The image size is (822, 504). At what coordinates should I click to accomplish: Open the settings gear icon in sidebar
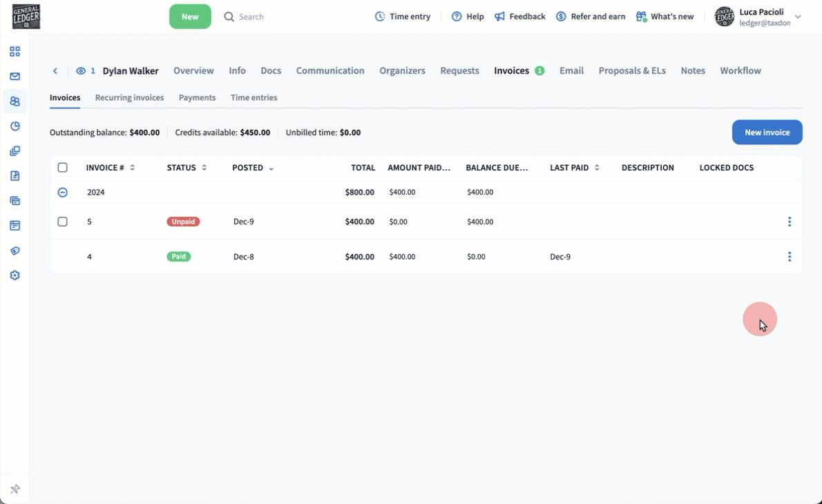[x=15, y=275]
